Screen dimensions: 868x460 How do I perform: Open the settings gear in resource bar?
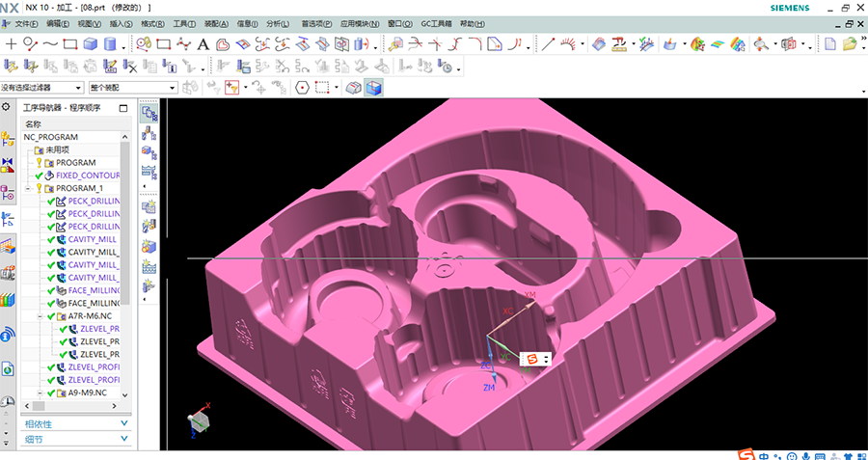point(7,107)
